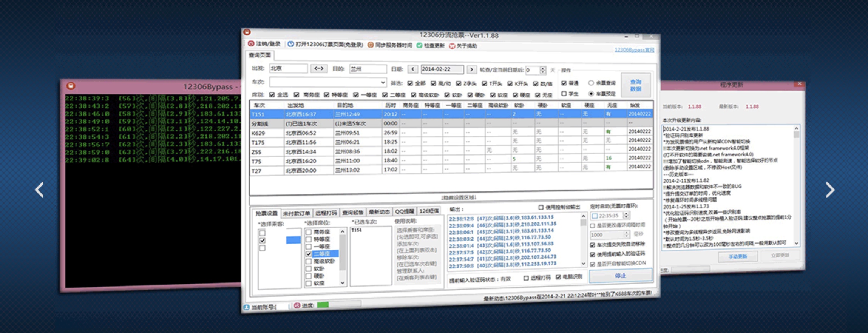Open the 12306Bypass官网 link
The image size is (868, 333).
tap(634, 50)
